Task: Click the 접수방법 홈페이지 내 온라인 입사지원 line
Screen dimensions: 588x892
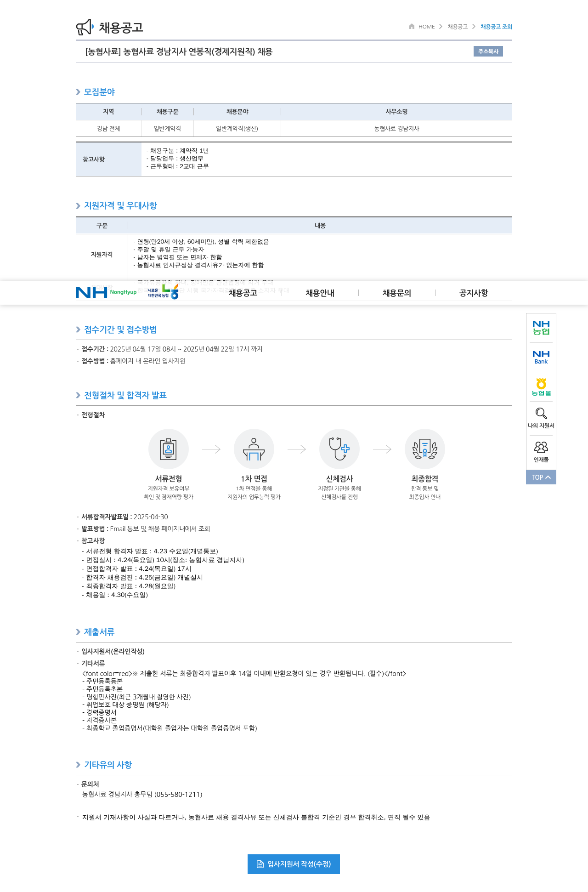Action: tap(133, 361)
